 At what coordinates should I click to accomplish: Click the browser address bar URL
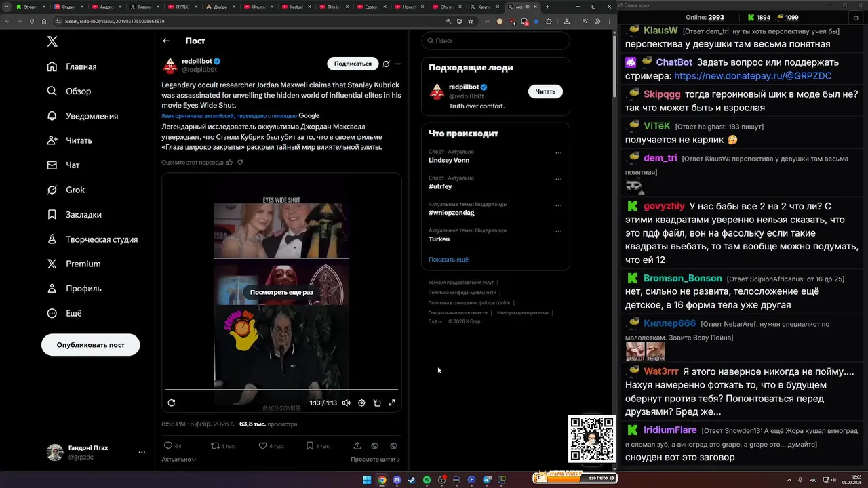(115, 21)
